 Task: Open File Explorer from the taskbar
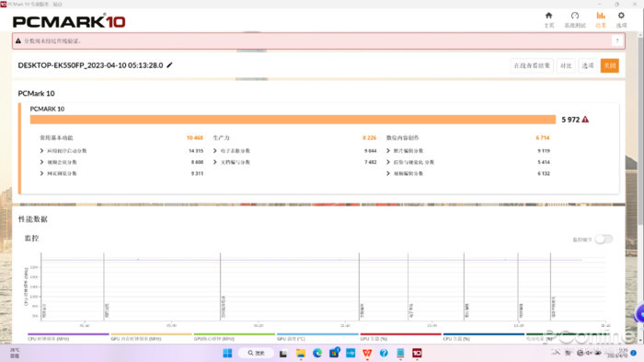[301, 354]
